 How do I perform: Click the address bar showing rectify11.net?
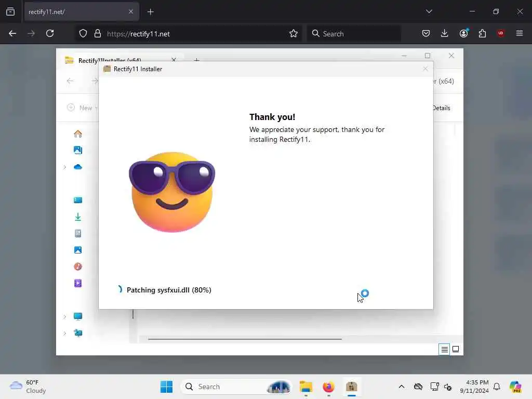[x=188, y=34]
